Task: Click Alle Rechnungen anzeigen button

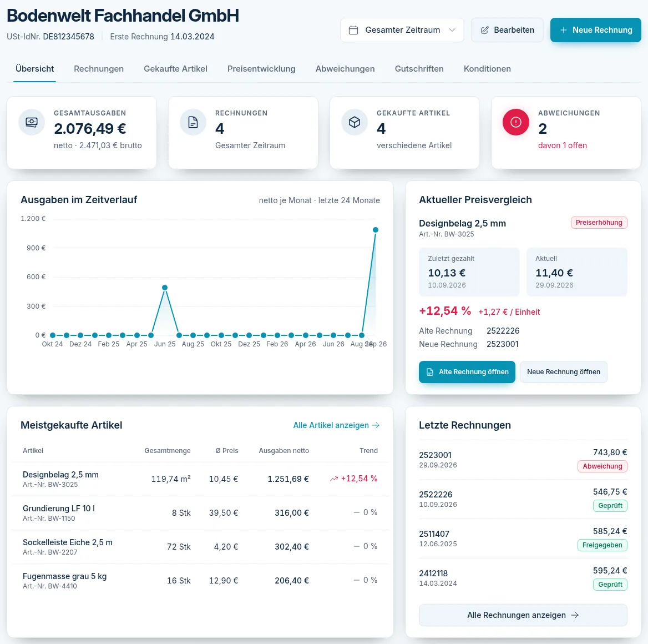Action: point(523,615)
